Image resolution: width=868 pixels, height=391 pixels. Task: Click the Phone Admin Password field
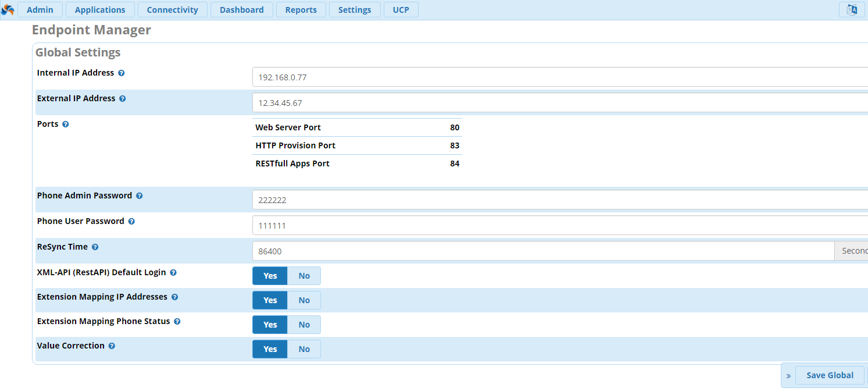[560, 200]
